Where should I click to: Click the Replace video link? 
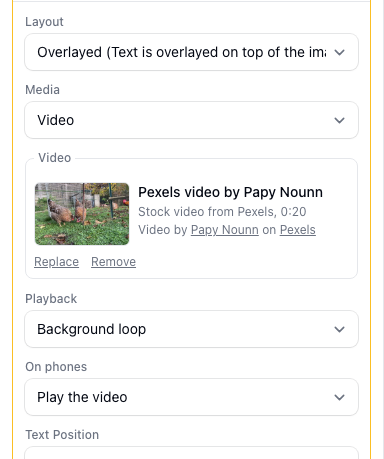57,262
